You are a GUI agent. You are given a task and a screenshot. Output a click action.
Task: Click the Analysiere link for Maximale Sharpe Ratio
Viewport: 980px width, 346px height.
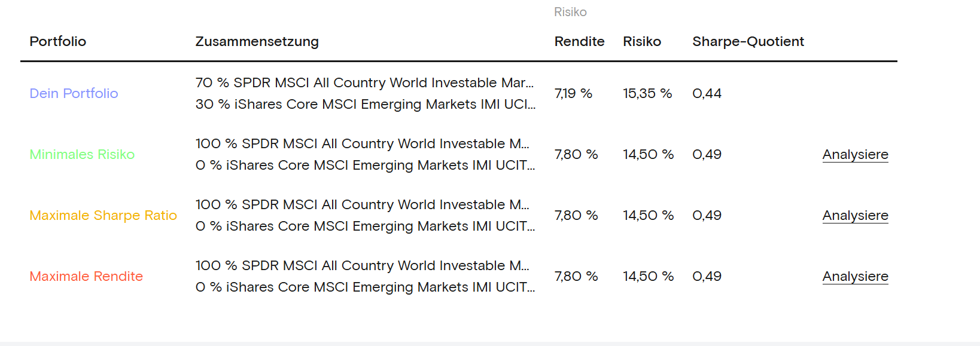855,215
